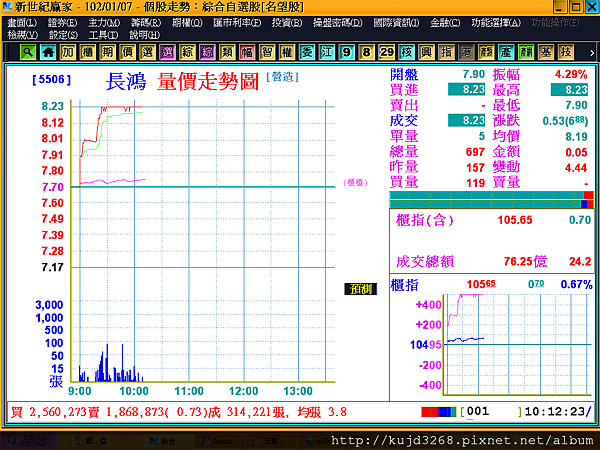Click the green magnifier search icon
This screenshot has height=450, width=600.
pos(28,52)
